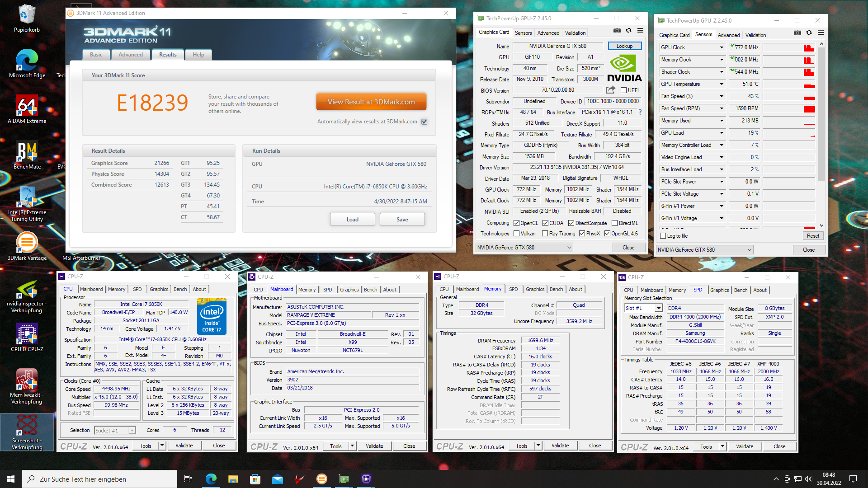This screenshot has height=488, width=868.
Task: Click the Lookup button in GPU-Z
Action: click(624, 46)
